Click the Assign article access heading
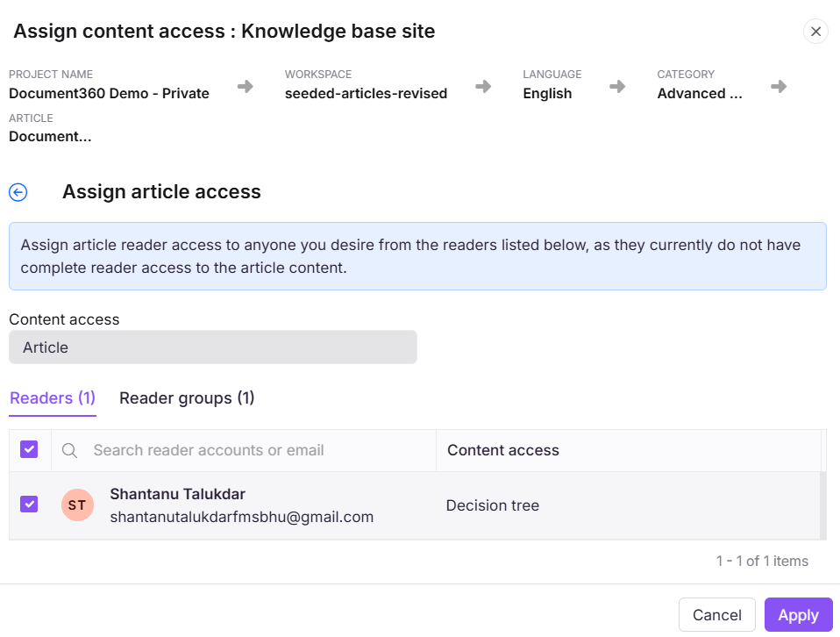Viewport: 840px width, 637px height. 162,192
